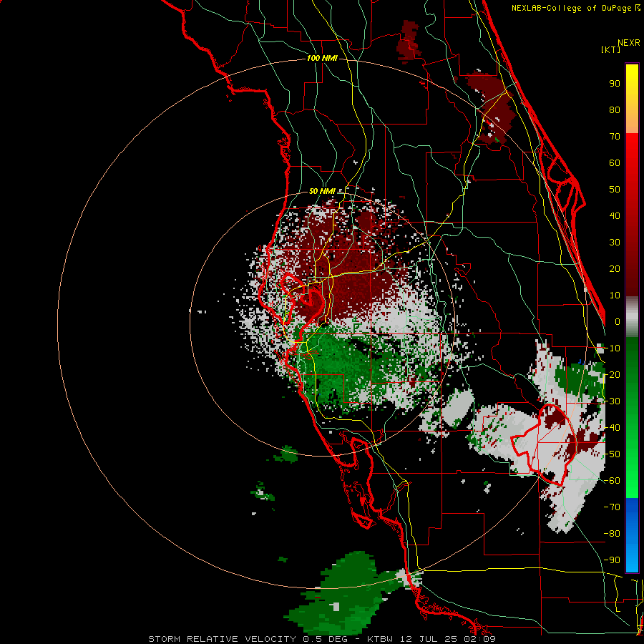Click the -30 value on velocity scale
The image size is (644, 644).
[612, 401]
